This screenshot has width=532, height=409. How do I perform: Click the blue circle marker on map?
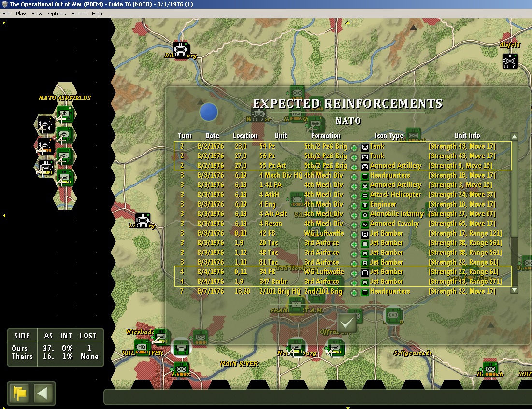tap(209, 112)
